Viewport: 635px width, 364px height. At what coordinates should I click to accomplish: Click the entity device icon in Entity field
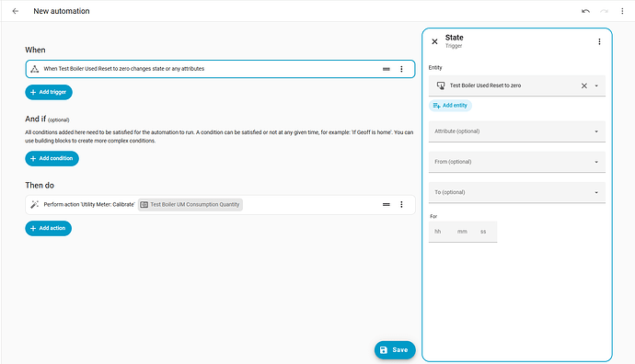coord(441,85)
